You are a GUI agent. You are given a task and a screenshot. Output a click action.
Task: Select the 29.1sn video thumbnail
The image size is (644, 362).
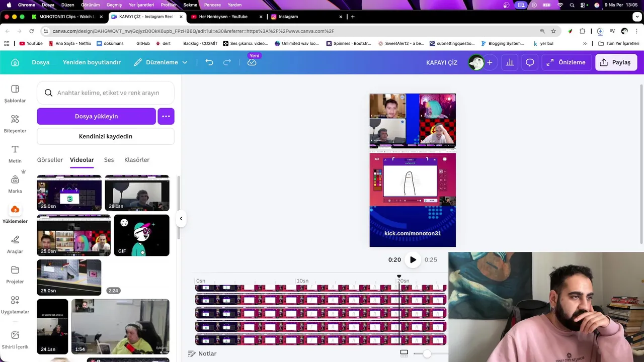click(137, 193)
